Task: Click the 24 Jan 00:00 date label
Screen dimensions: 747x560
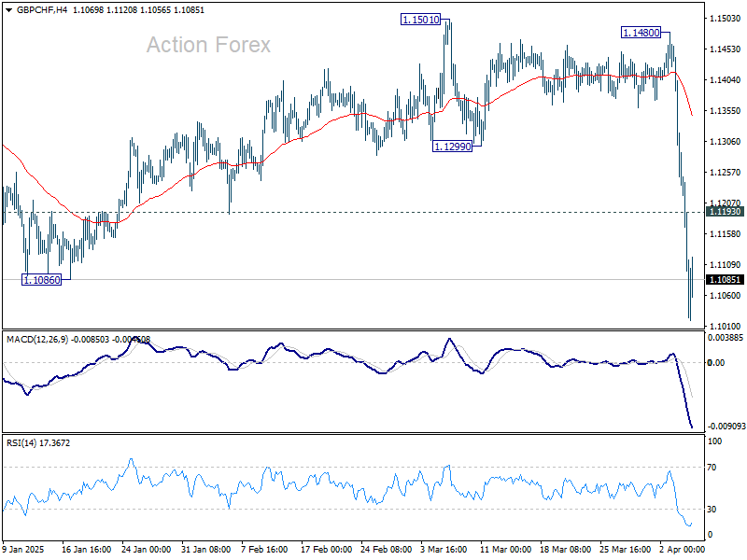Action: [x=147, y=549]
